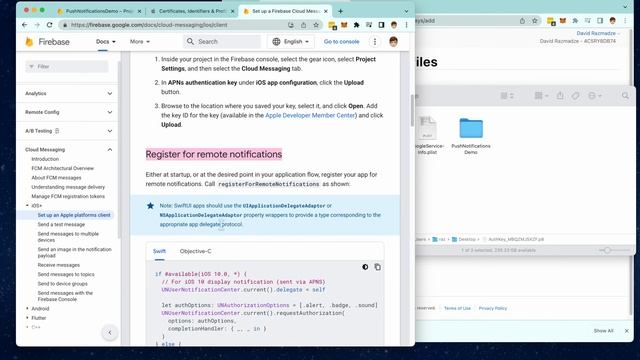Open tab search chevron in Firebase window

click(x=406, y=11)
